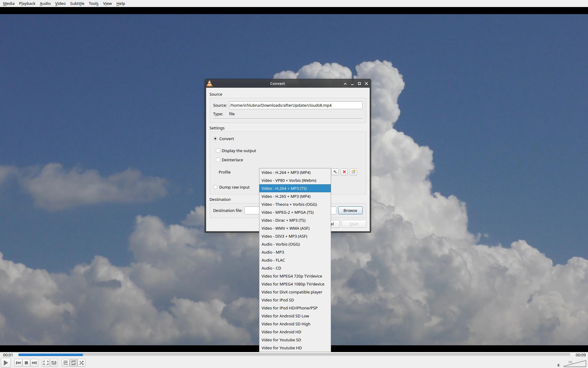Skip to previous media track
This screenshot has height=368, width=588.
18,363
